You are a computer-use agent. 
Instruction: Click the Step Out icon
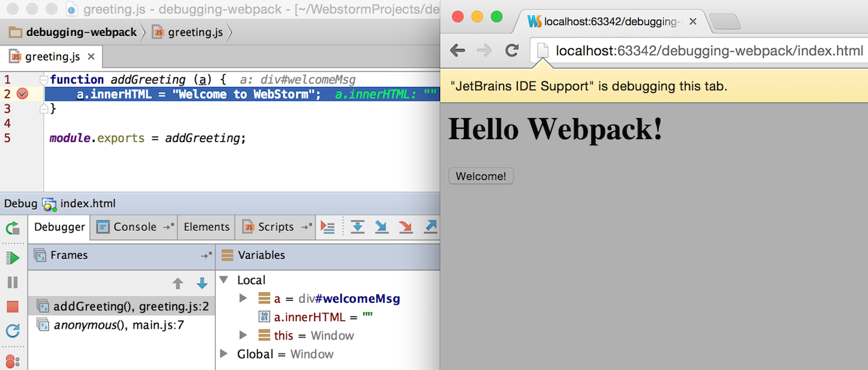pos(431,227)
